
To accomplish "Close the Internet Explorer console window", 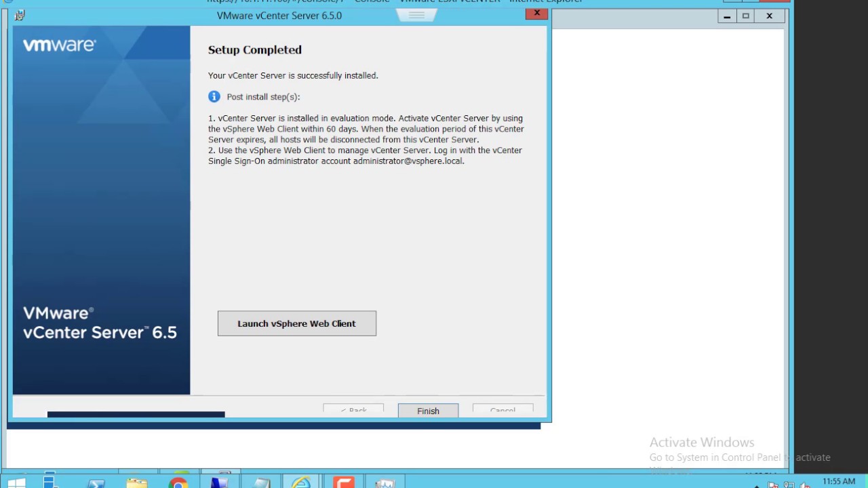I will pyautogui.click(x=770, y=16).
